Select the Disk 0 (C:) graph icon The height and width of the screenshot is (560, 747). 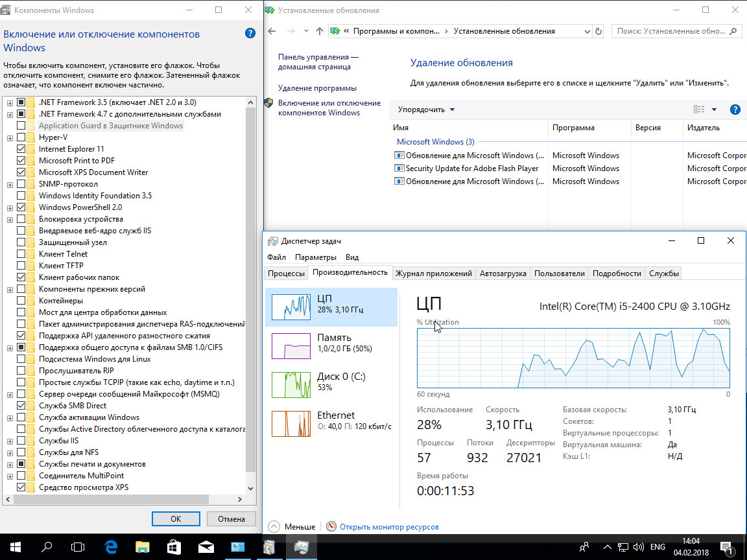point(290,385)
